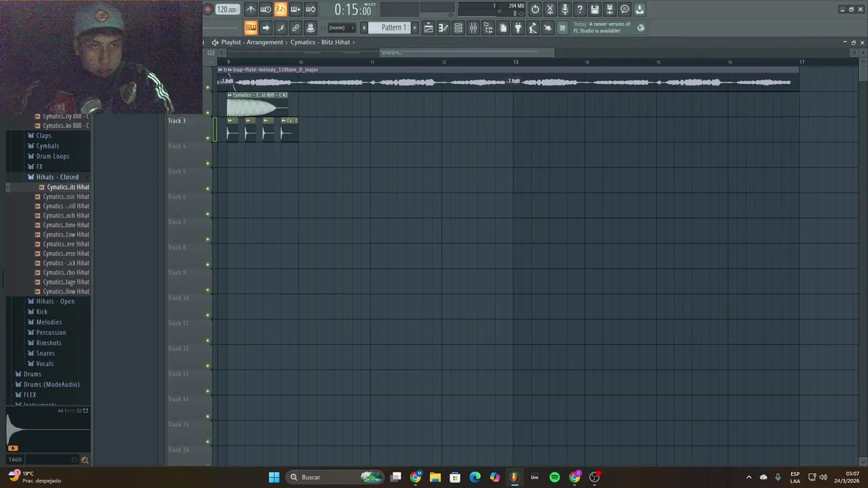
Task: Open help with the question mark icon
Action: 580,9
